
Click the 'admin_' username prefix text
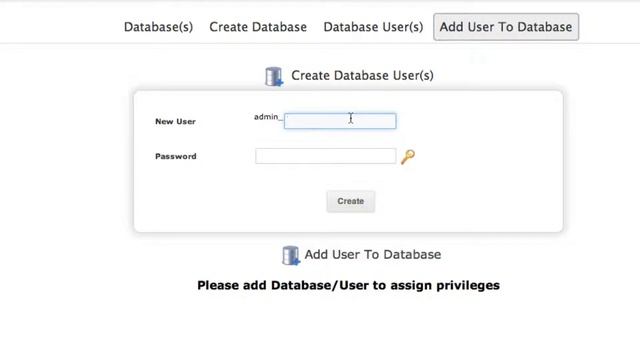coord(268,117)
